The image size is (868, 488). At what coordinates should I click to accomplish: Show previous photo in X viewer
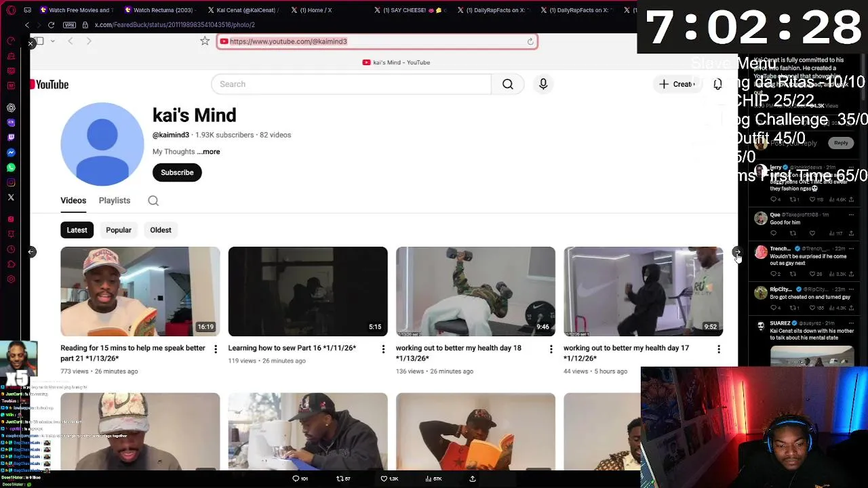point(31,252)
